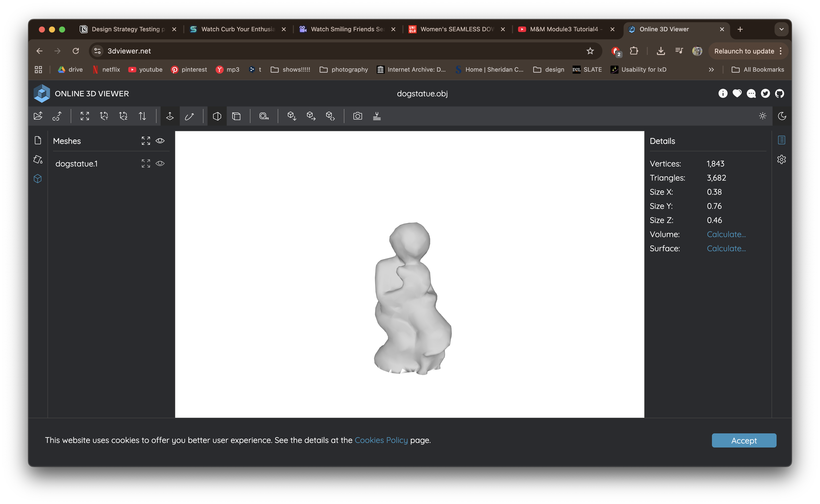The height and width of the screenshot is (504, 820).
Task: Toggle visibility of all Meshes
Action: tap(160, 141)
